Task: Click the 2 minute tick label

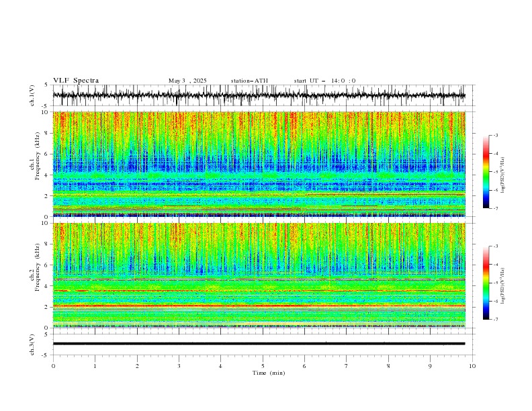Action: [137, 366]
